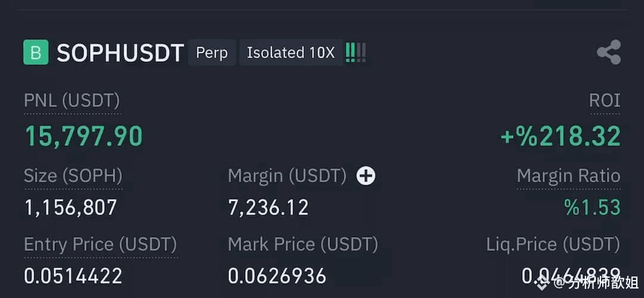
Task: Tap the 15,797.90 PNL value
Action: point(84,137)
